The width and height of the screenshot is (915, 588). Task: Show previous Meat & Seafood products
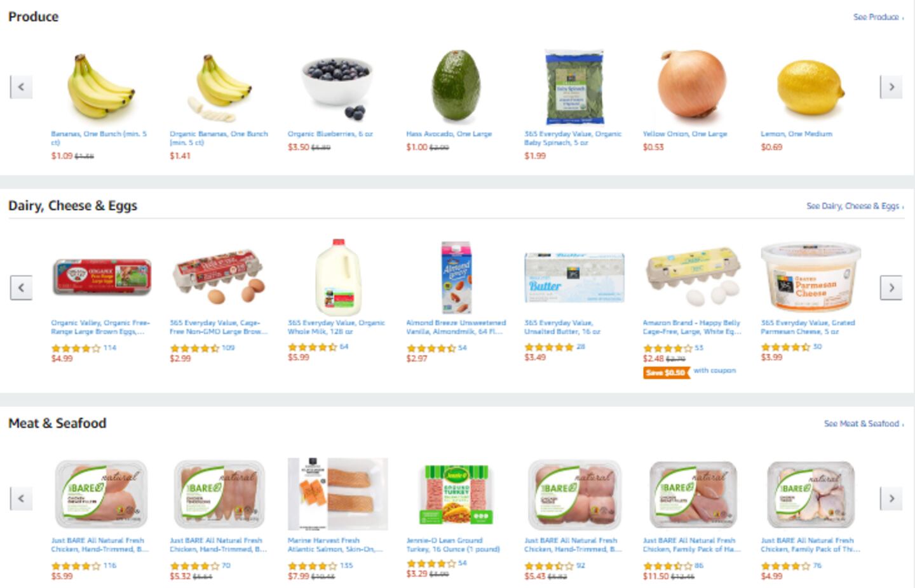click(x=21, y=498)
